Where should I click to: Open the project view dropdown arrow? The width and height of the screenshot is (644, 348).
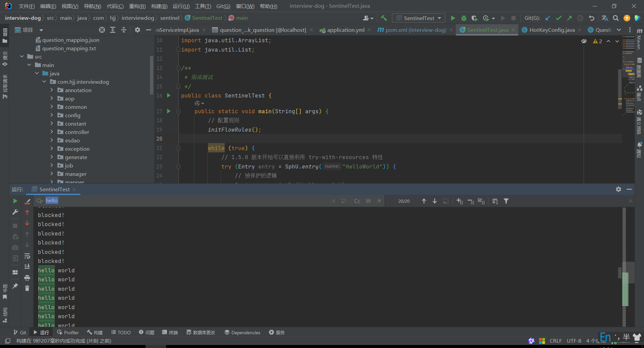point(41,30)
